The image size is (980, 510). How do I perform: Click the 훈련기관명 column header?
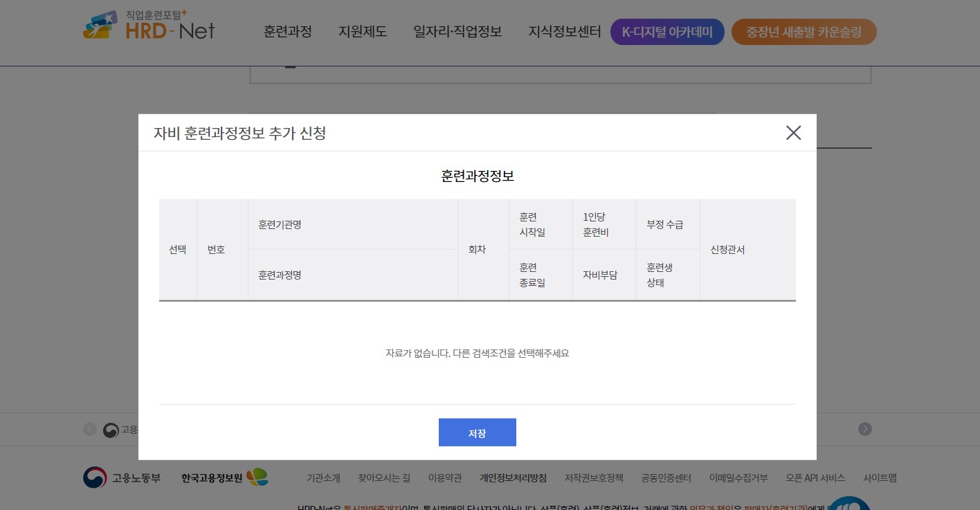(x=353, y=225)
